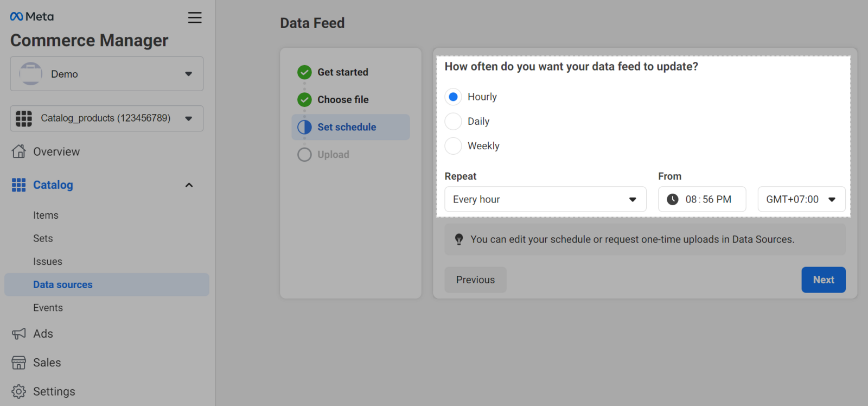Screen dimensions: 868x406
Task: Click the Overview home icon
Action: tap(19, 151)
